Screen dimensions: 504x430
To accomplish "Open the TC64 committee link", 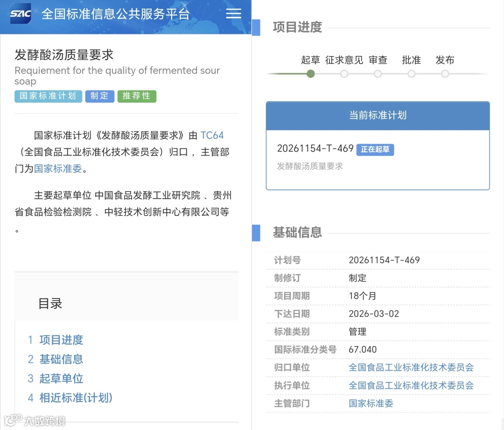I will (213, 135).
